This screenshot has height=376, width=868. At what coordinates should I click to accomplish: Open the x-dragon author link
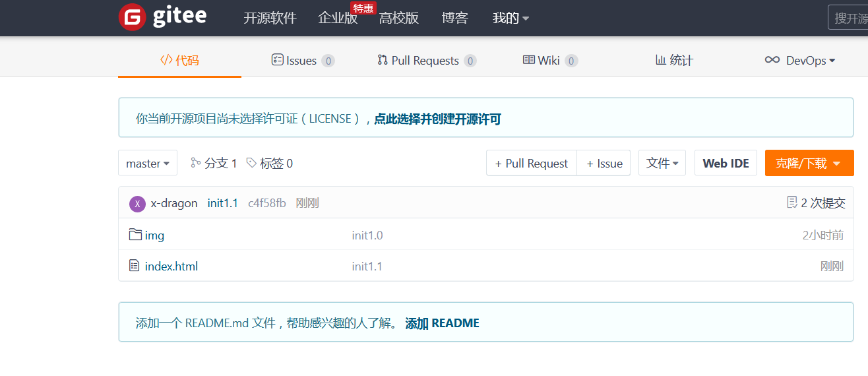coord(174,203)
